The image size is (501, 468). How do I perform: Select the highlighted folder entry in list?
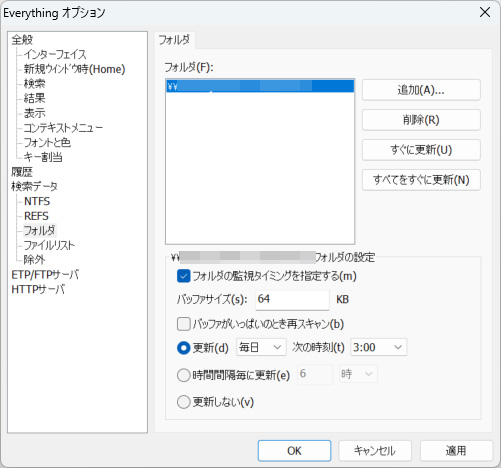click(x=260, y=86)
